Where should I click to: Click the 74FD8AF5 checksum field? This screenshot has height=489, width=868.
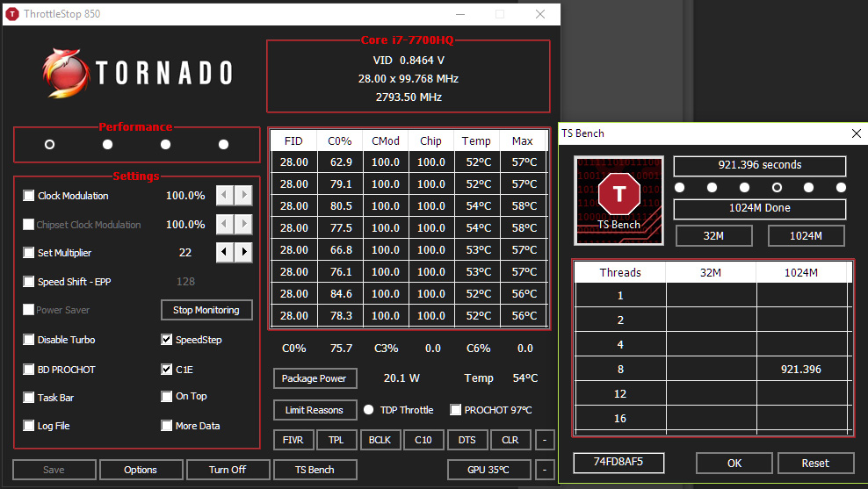[x=618, y=463]
